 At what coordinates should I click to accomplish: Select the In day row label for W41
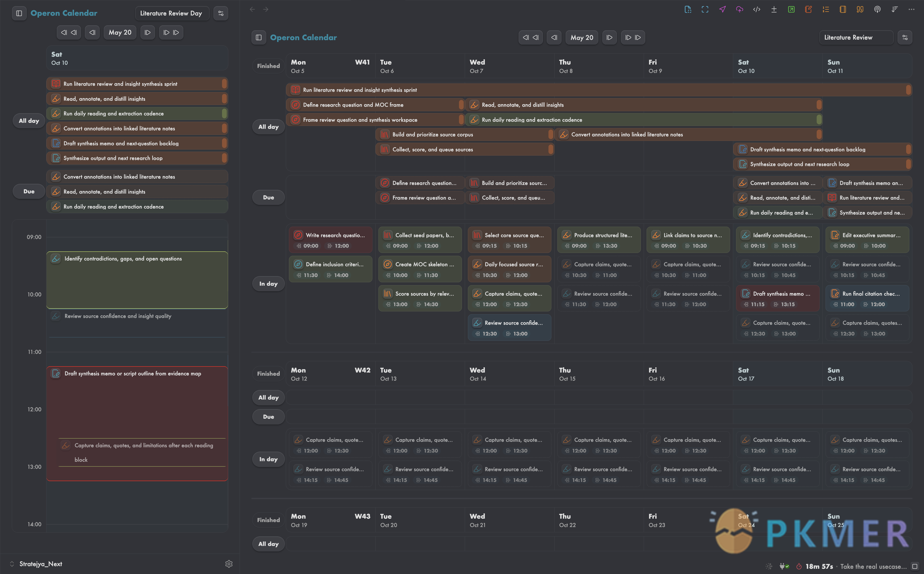(268, 284)
